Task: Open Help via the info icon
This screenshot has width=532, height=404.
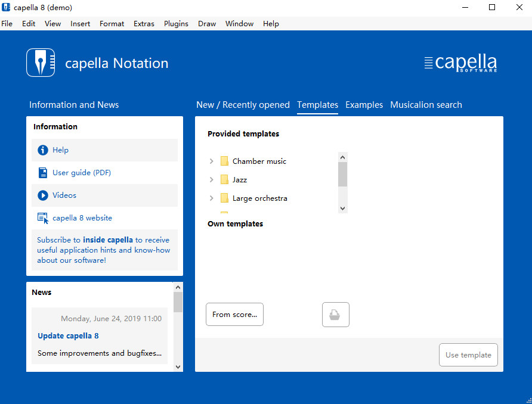Action: click(42, 150)
